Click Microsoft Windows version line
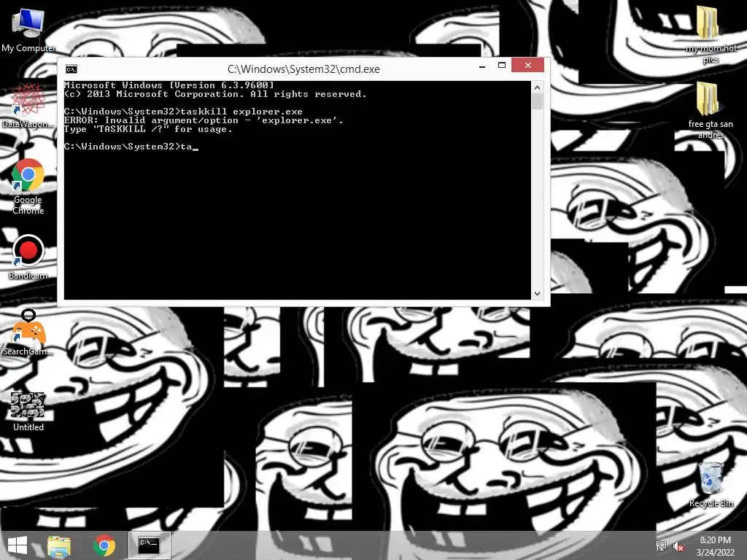 169,85
